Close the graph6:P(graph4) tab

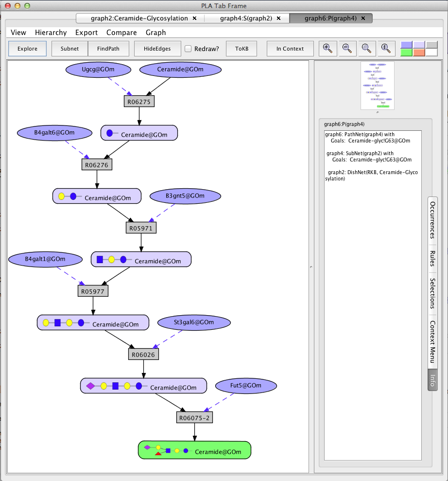[363, 18]
